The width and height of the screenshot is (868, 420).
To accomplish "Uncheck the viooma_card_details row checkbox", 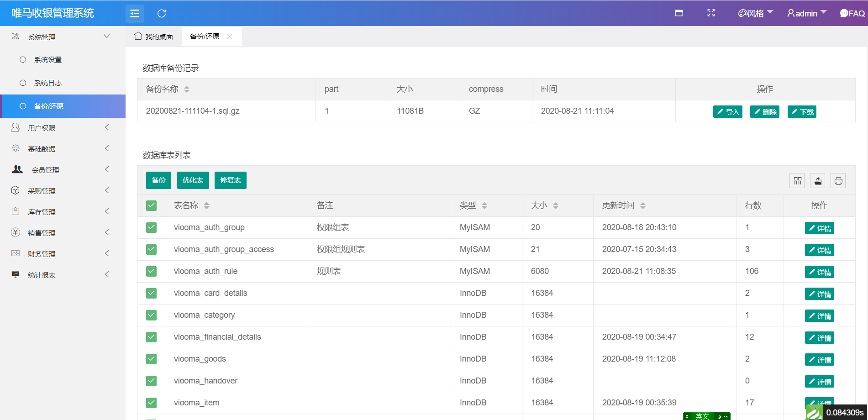I will tap(152, 293).
